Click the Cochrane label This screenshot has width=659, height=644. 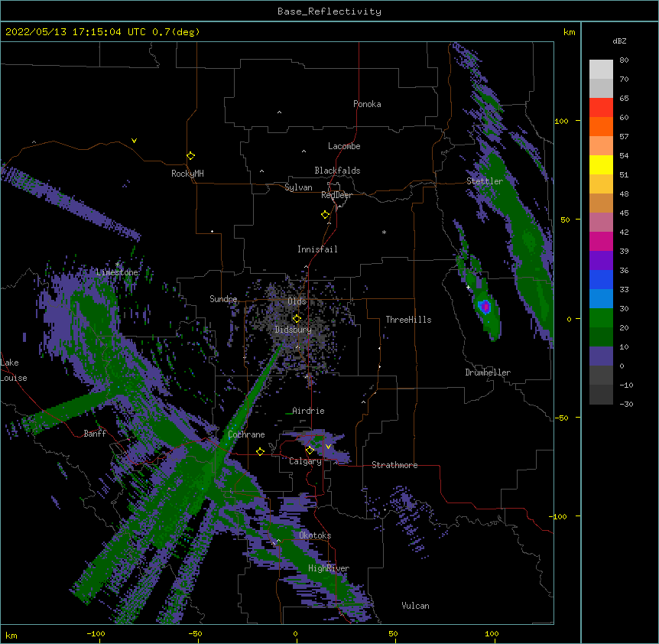246,434
